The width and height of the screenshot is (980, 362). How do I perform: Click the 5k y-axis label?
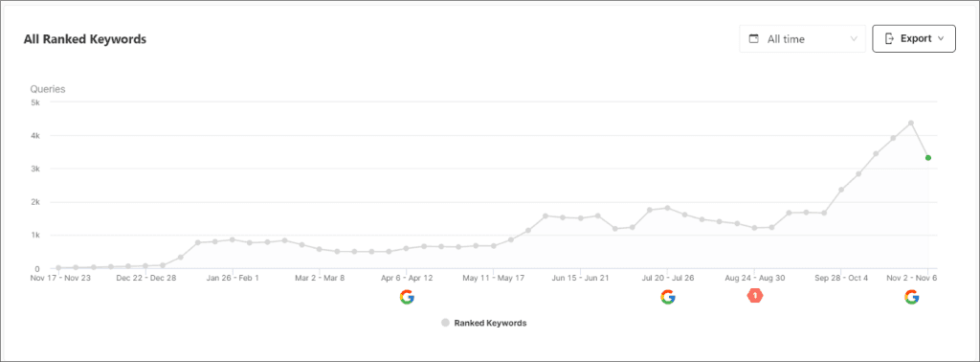[x=36, y=102]
